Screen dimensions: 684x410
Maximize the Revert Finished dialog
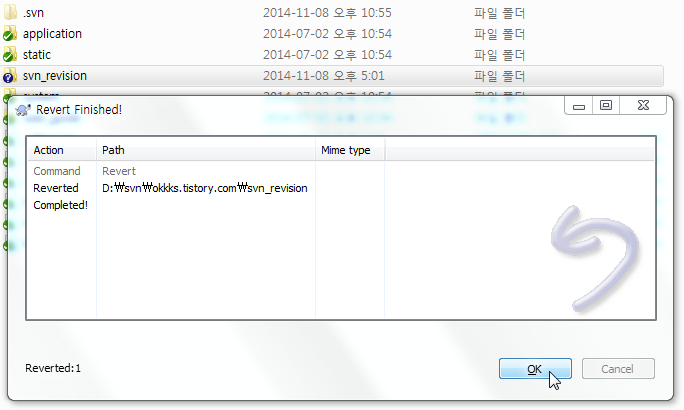pyautogui.click(x=605, y=106)
